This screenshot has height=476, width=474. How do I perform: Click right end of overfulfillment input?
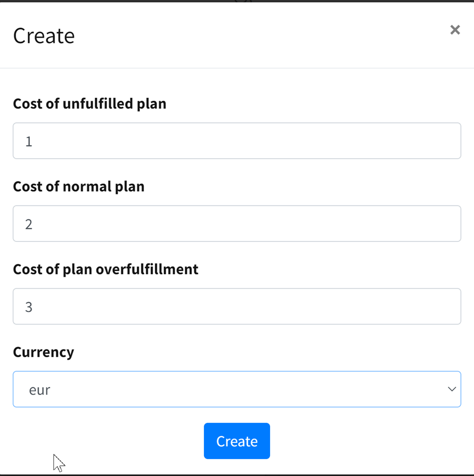click(448, 306)
